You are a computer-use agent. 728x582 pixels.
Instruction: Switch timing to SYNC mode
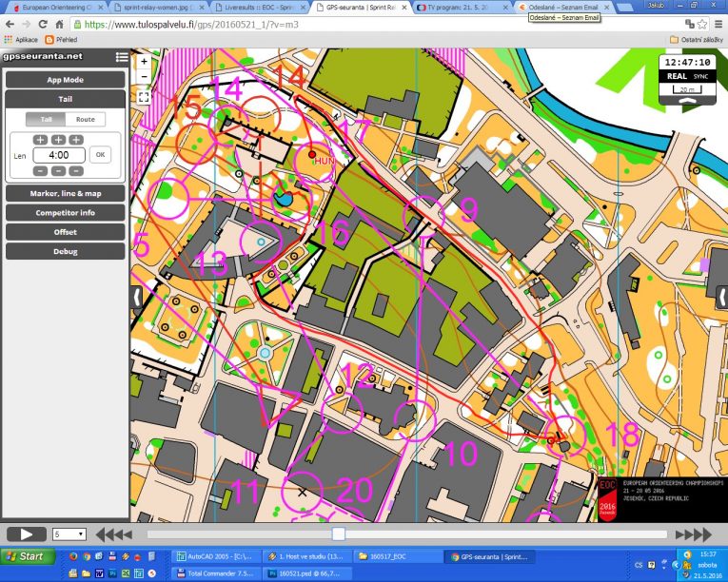[x=700, y=77]
